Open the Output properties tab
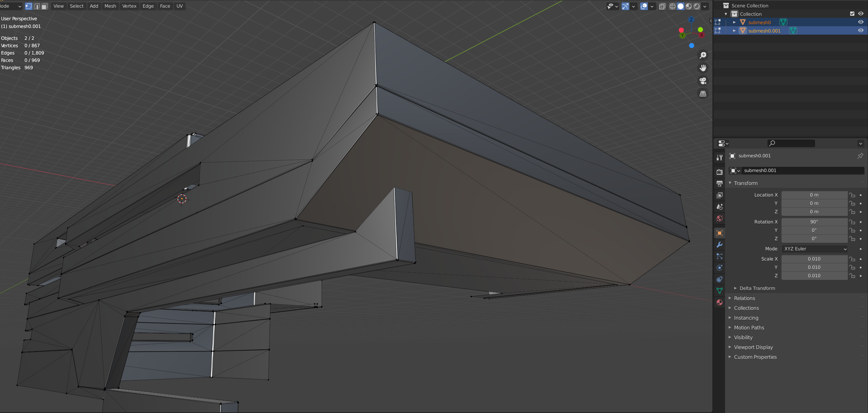Screen dimensions: 868x413 coord(719,183)
